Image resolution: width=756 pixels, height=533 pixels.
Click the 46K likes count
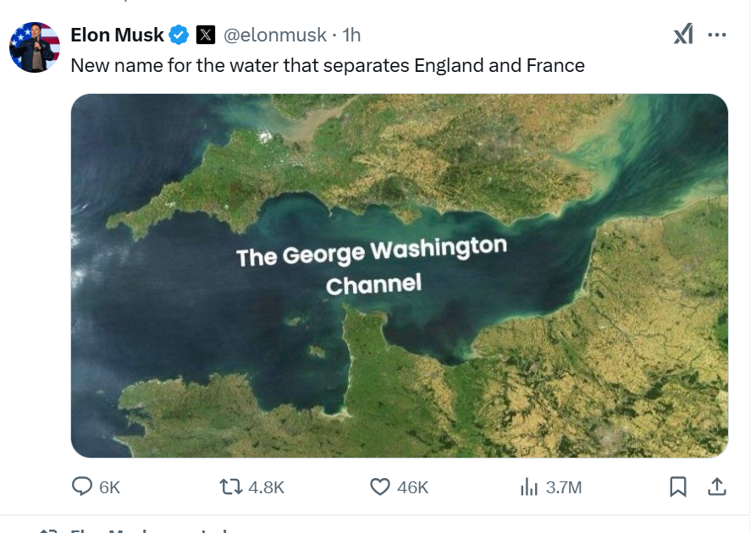413,487
